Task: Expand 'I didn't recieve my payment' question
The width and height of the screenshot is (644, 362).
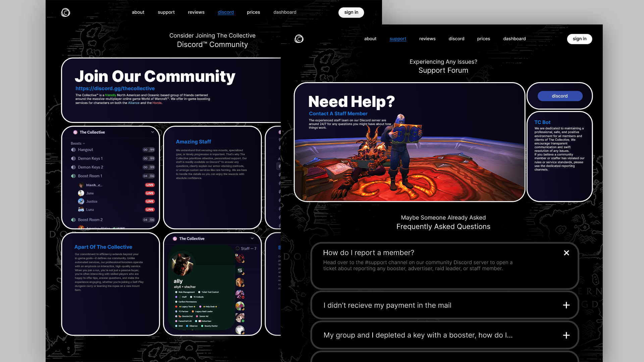Action: click(x=567, y=305)
